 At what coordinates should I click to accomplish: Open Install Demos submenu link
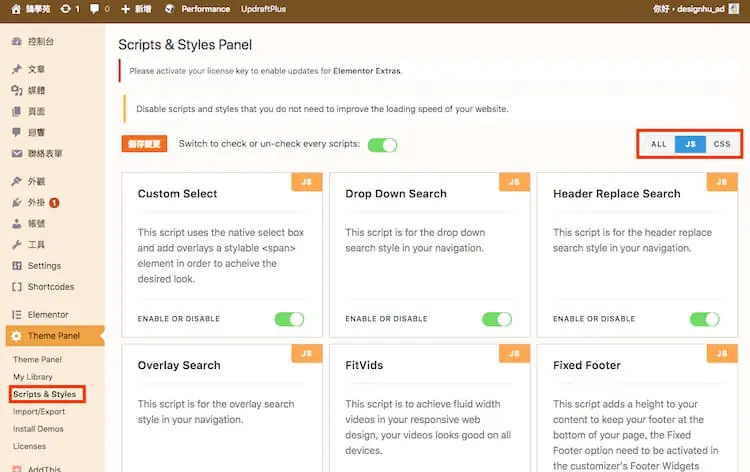[x=38, y=429]
